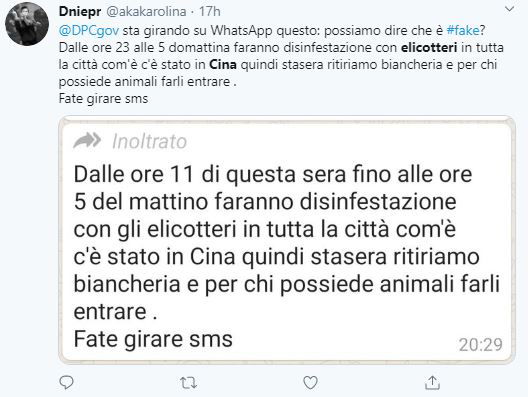The image size is (528, 397).
Task: Like the tweet with the heart icon
Action: tap(310, 383)
